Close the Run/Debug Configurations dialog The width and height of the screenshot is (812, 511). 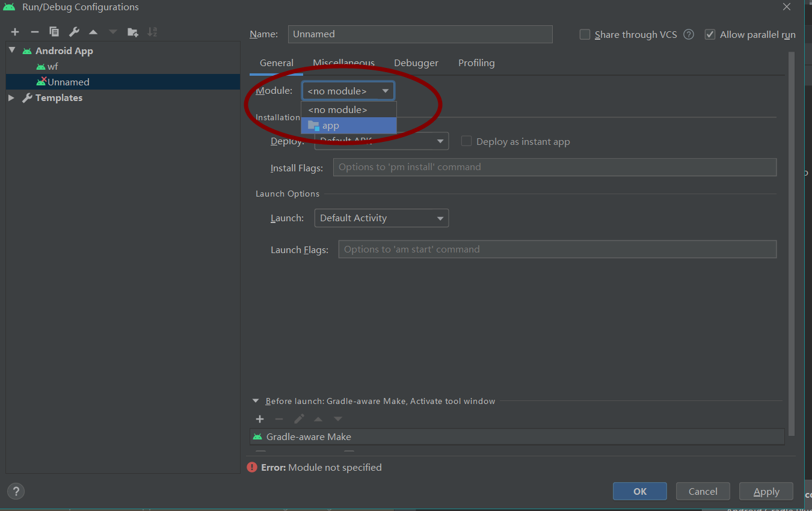787,7
